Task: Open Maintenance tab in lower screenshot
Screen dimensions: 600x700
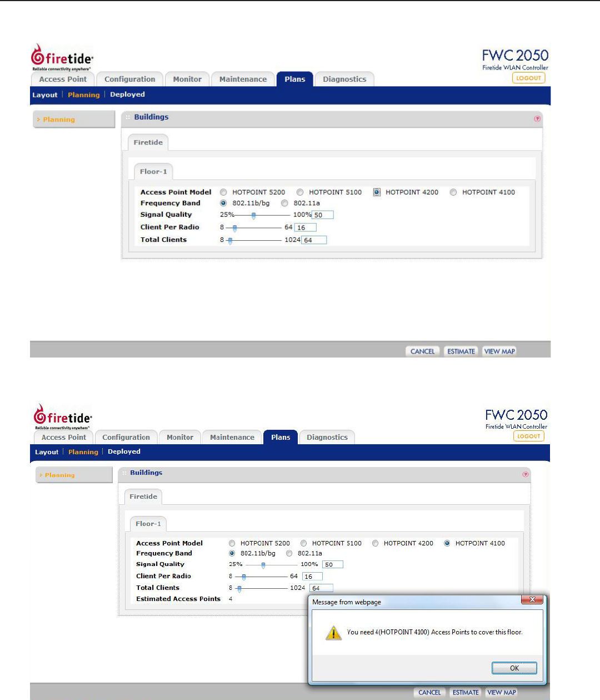Action: tap(232, 438)
